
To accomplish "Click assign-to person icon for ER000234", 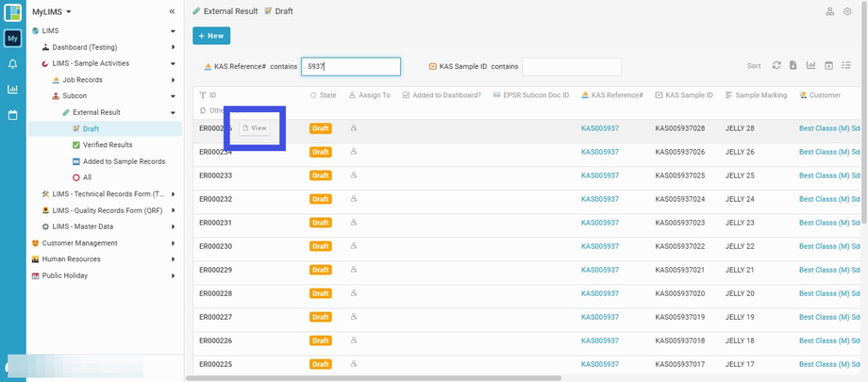I will pyautogui.click(x=353, y=151).
